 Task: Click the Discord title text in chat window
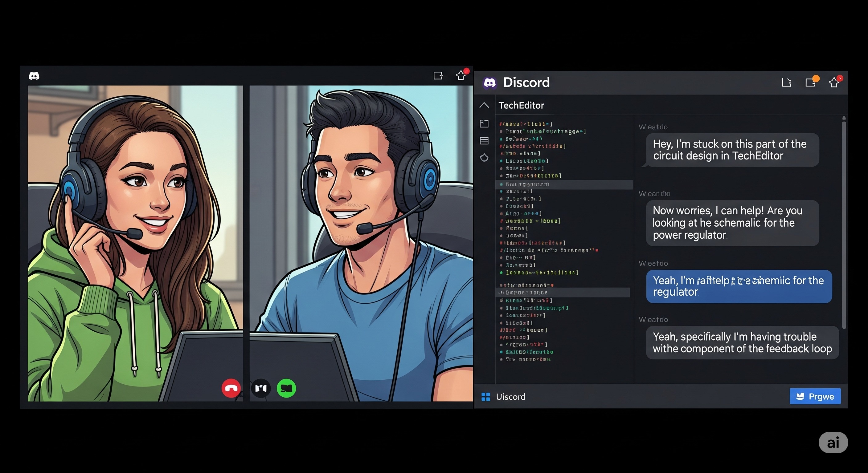(x=526, y=83)
